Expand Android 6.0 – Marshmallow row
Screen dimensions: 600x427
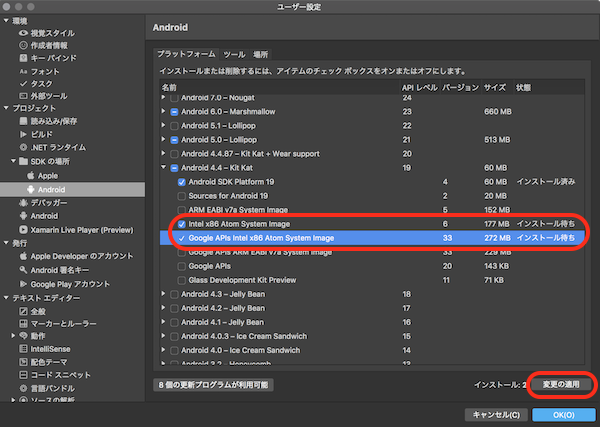(x=164, y=111)
